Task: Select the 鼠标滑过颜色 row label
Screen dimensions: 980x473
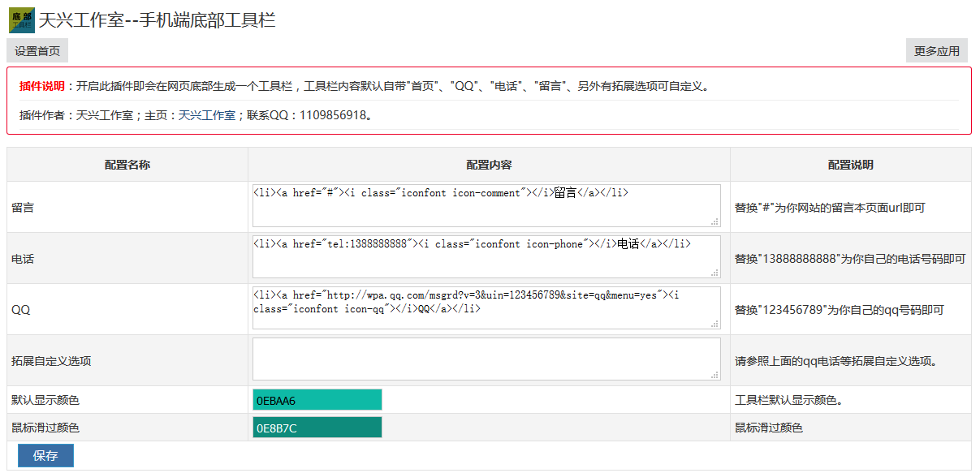Action: 45,428
